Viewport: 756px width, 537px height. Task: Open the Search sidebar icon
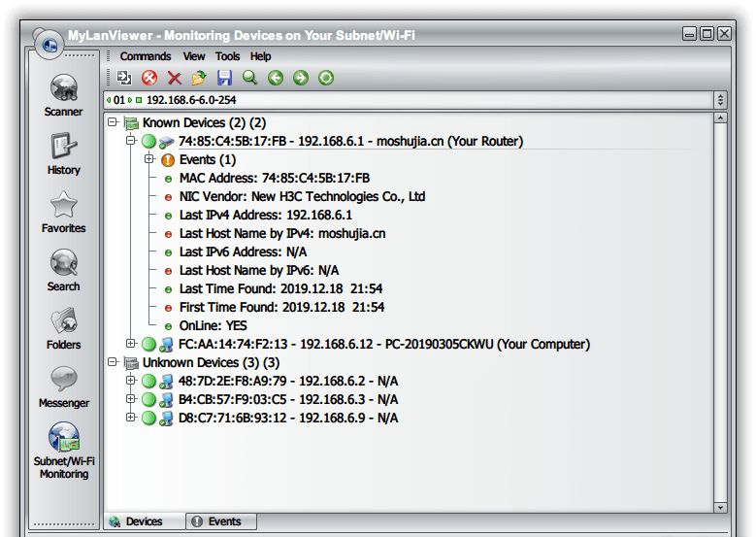click(x=63, y=270)
